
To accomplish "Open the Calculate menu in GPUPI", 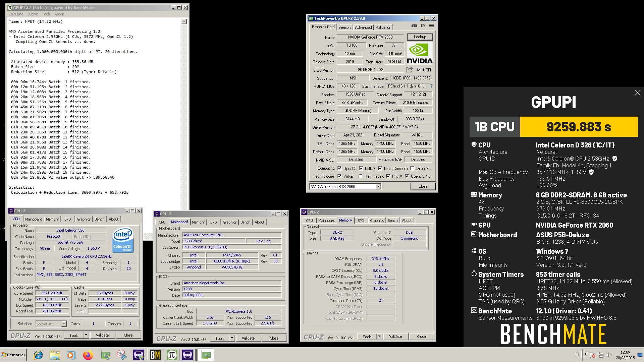I will pyautogui.click(x=16, y=14).
